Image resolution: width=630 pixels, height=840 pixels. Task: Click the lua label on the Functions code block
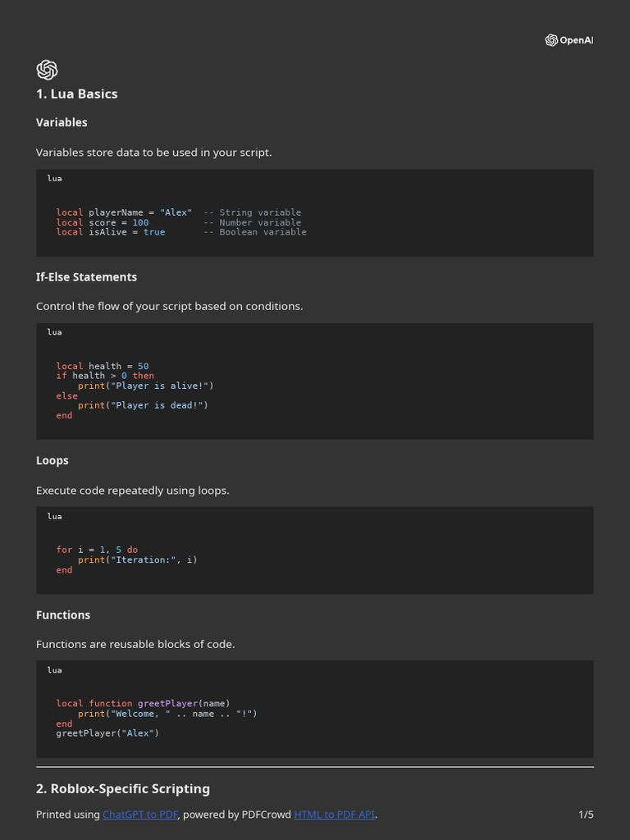click(x=54, y=670)
